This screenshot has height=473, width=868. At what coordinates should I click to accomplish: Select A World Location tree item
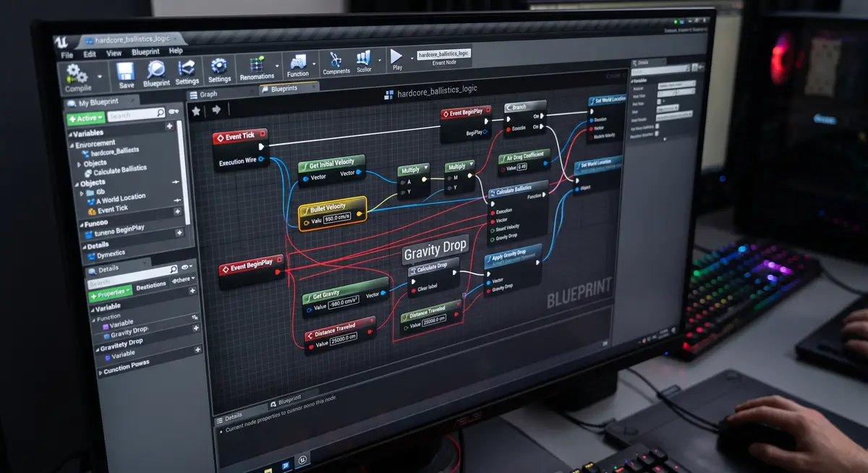(x=119, y=198)
